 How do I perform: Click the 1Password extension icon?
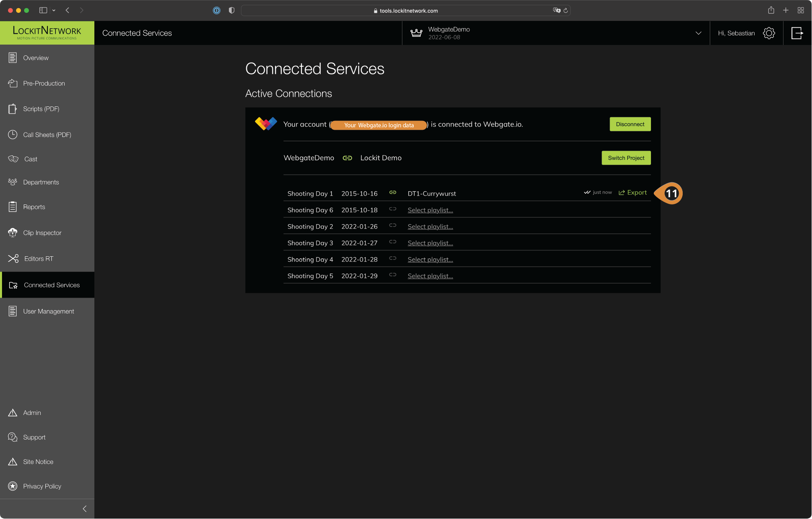tap(216, 10)
